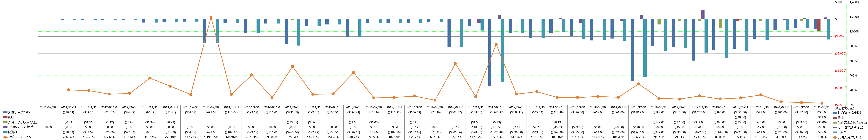Click the $3.00 investment income cell
This screenshot has height=140, width=868.
pyautogui.click(x=781, y=122)
